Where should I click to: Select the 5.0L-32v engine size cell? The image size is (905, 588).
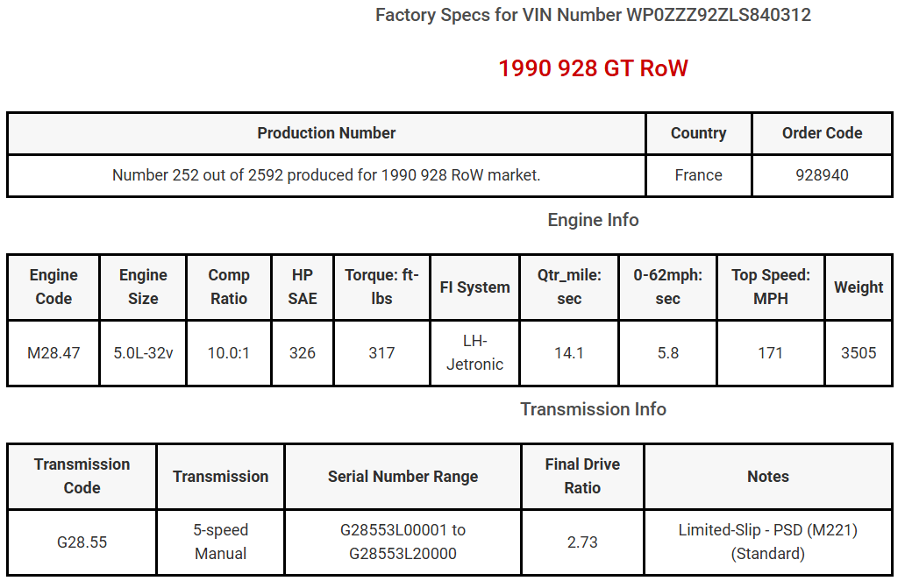(x=143, y=353)
